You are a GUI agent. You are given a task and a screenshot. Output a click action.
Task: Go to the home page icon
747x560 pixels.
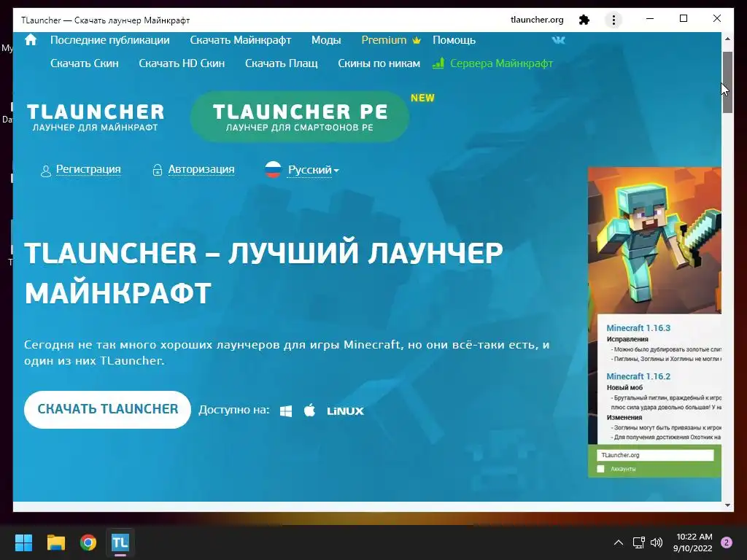click(31, 39)
